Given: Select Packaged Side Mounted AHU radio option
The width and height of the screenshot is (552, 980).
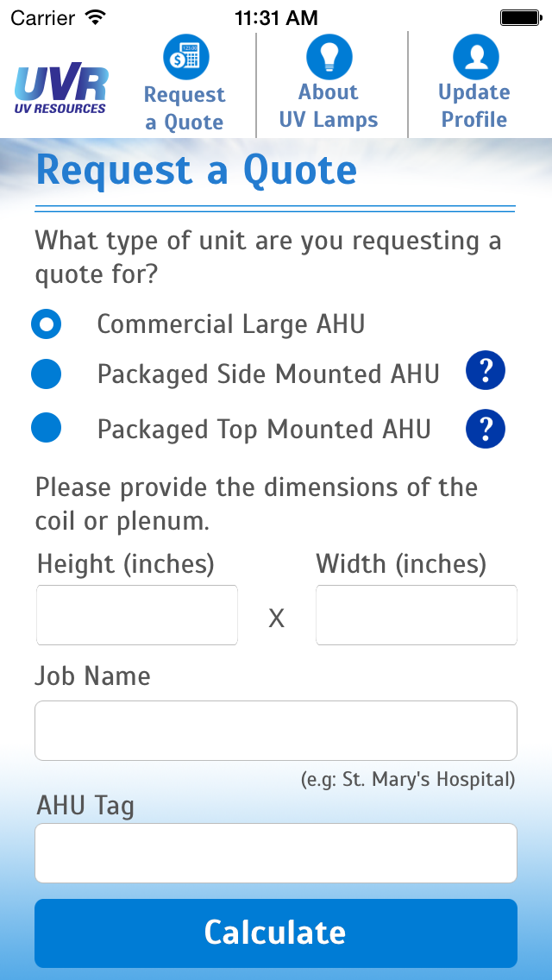Looking at the screenshot, I should 47,374.
